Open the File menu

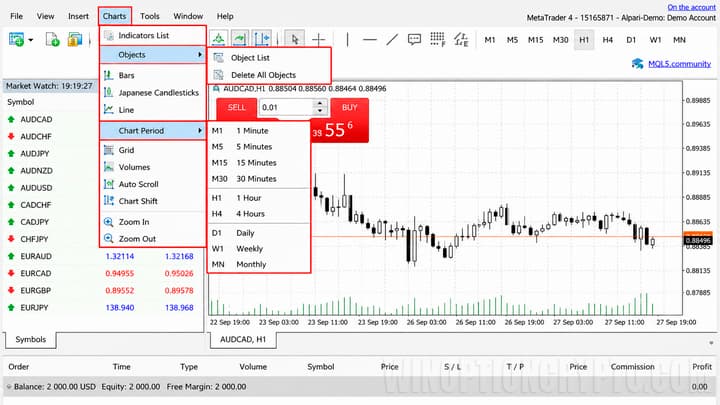17,16
